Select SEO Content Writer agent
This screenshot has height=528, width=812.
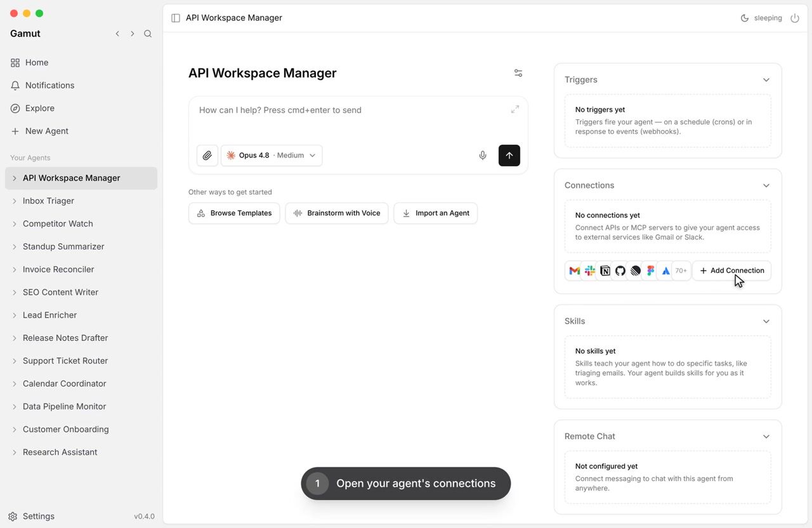pyautogui.click(x=81, y=292)
